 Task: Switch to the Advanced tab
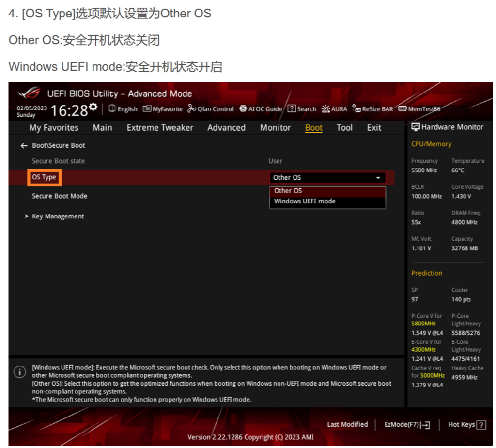point(227,127)
